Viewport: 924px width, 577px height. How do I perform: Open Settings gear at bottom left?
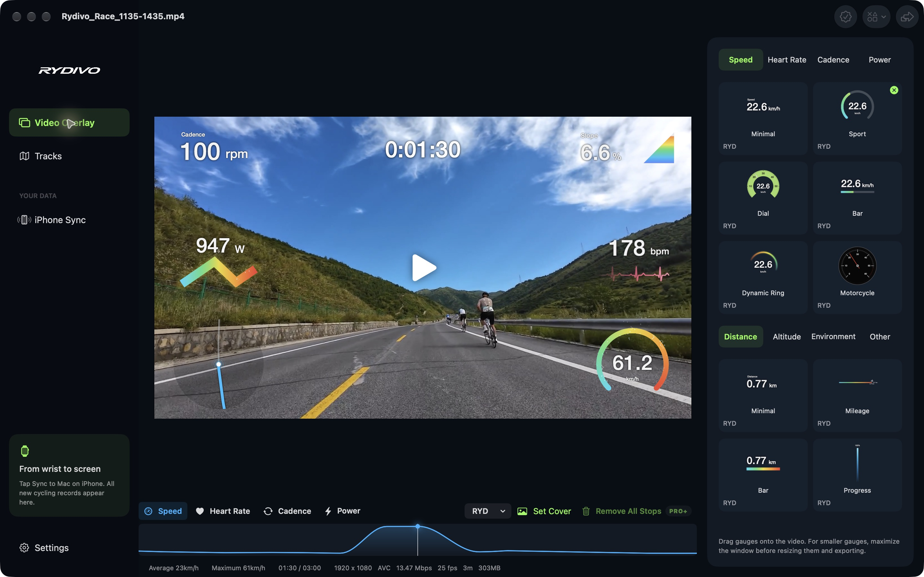[44, 548]
